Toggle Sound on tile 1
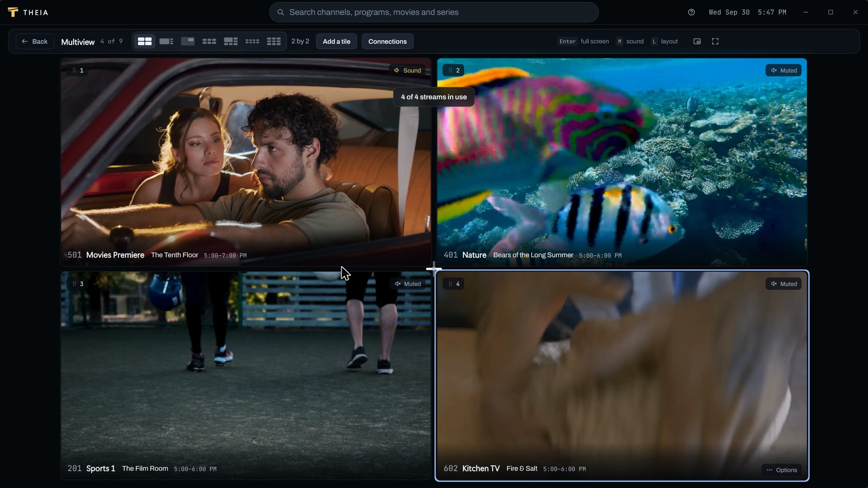868x488 pixels. click(407, 70)
